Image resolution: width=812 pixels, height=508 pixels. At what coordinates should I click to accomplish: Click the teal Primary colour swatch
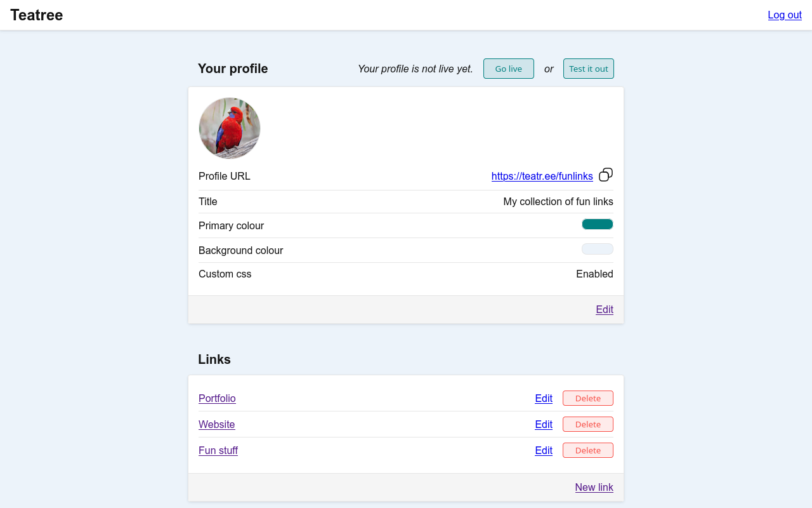(x=597, y=224)
